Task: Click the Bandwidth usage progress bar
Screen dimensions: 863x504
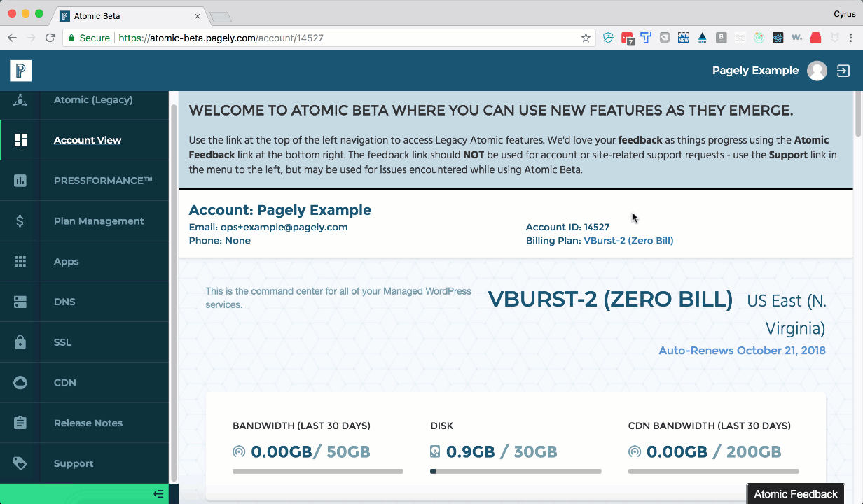Action: [x=318, y=471]
